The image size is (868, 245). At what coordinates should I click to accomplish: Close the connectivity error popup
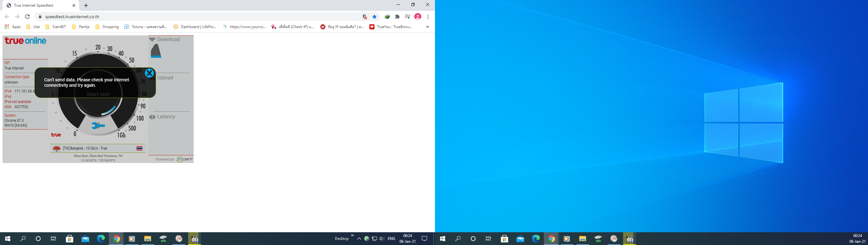[149, 73]
